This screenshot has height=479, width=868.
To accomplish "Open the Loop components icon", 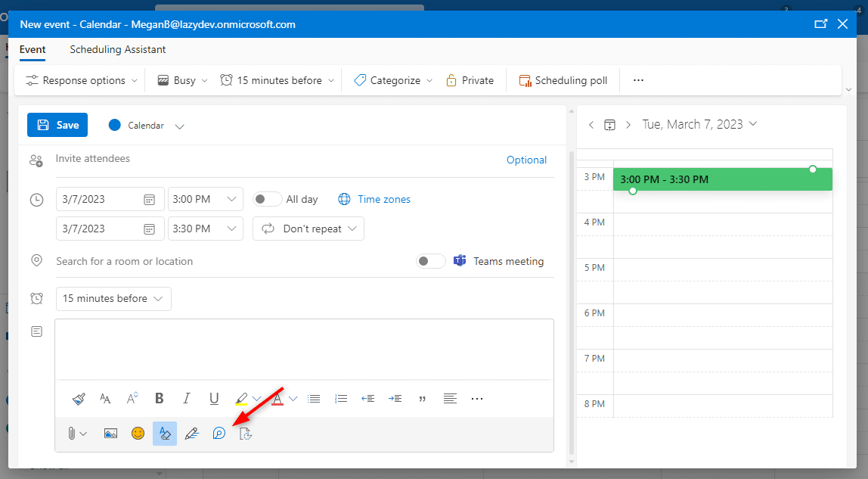I will click(219, 433).
